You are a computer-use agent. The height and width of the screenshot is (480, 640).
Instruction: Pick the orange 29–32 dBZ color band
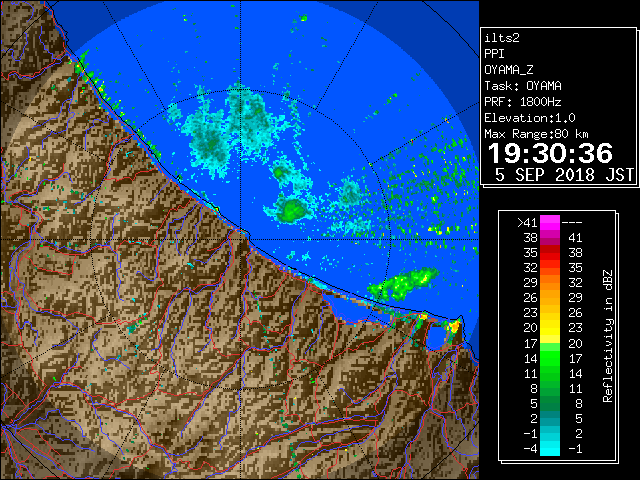point(550,283)
